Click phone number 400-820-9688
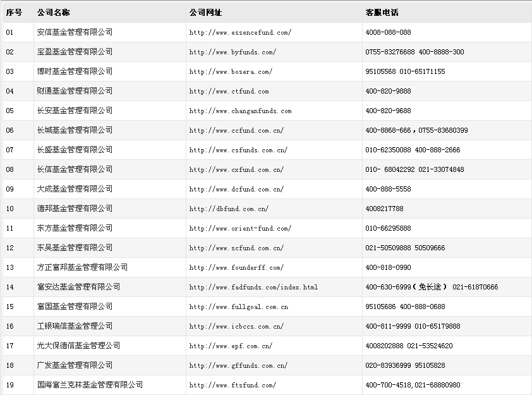Image resolution: width=532 pixels, height=395 pixels. 388,111
